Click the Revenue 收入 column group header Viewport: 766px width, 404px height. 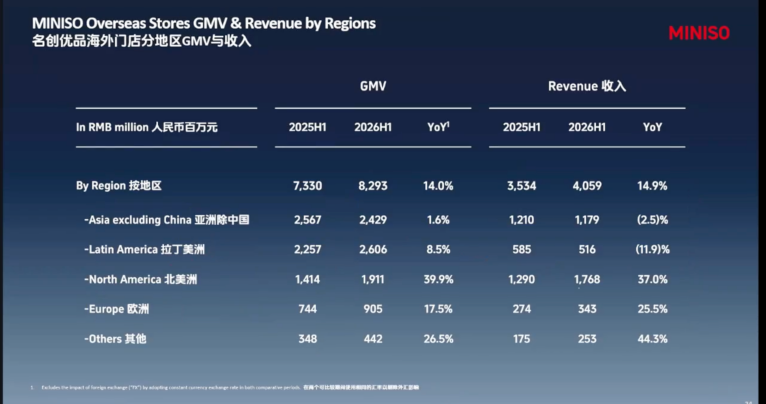[x=587, y=86]
